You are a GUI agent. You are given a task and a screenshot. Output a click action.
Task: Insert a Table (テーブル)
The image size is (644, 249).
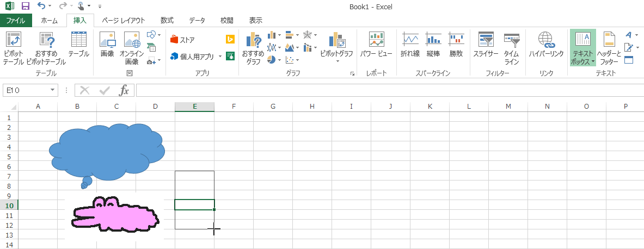[x=78, y=44]
